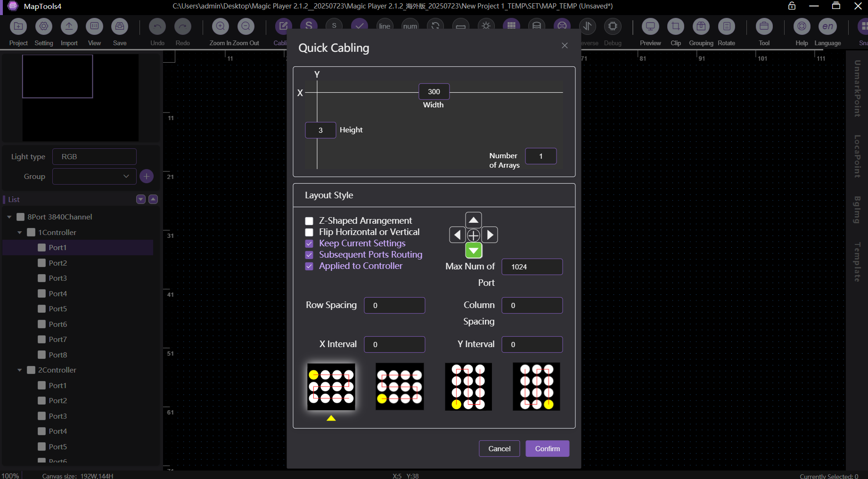Click the lock icon in title bar
This screenshot has width=868, height=479.
pyautogui.click(x=792, y=6)
